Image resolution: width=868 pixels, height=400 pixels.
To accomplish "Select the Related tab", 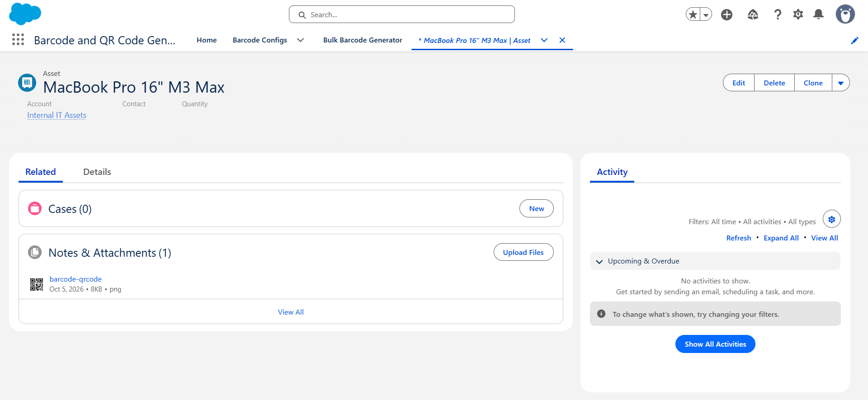I will pos(41,172).
